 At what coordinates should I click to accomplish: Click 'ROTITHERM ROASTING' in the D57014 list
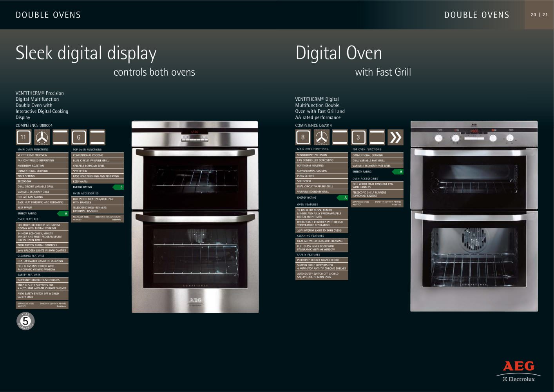pyautogui.click(x=322, y=165)
